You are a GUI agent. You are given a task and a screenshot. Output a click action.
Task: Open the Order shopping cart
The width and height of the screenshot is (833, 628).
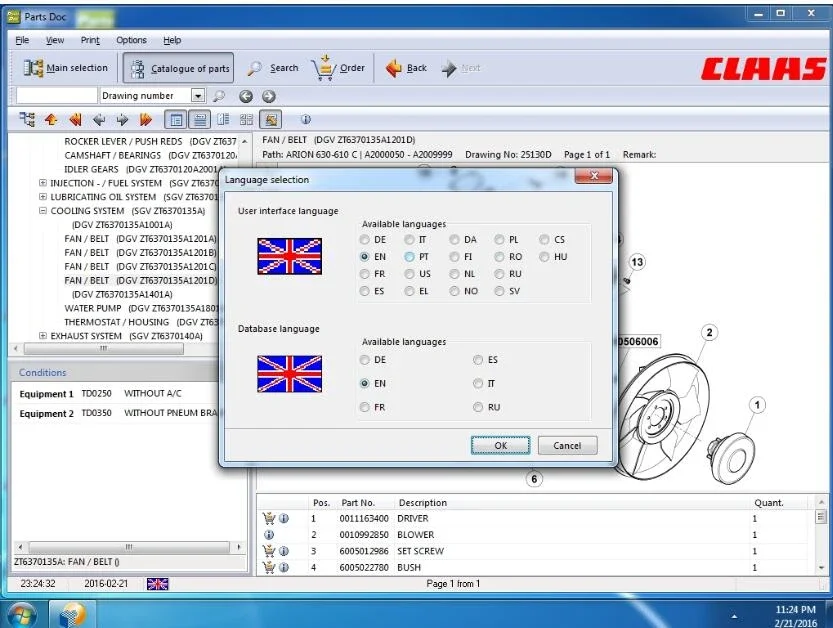point(324,68)
